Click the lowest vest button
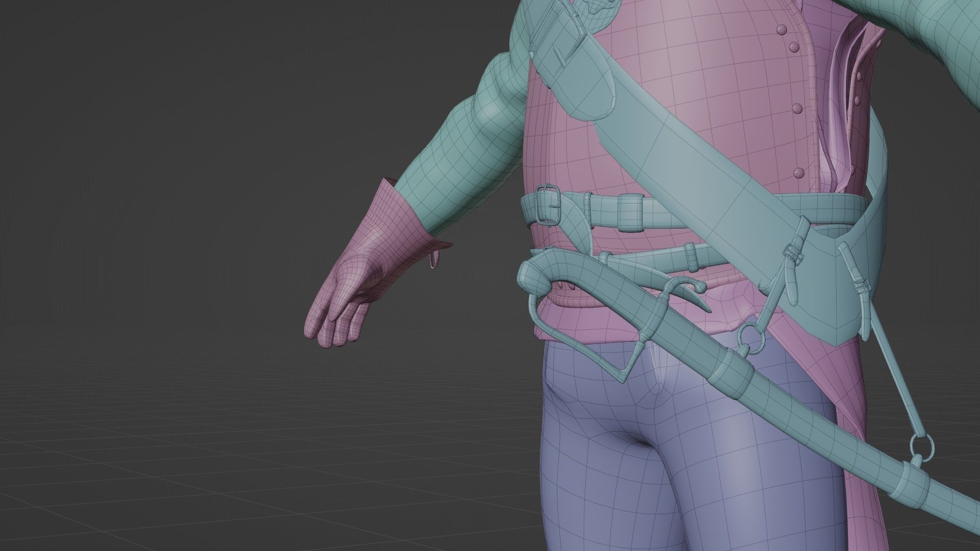 tap(798, 173)
